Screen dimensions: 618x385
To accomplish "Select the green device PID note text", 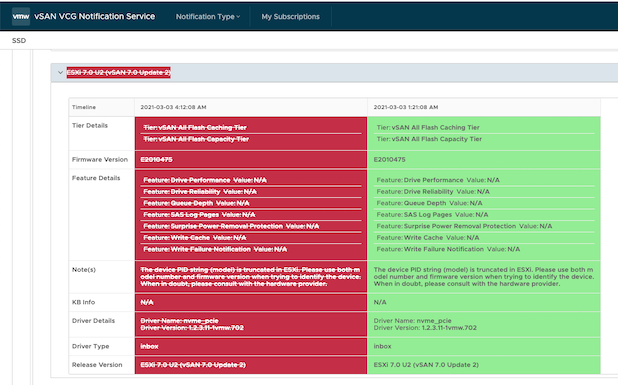I will pyautogui.click(x=484, y=277).
